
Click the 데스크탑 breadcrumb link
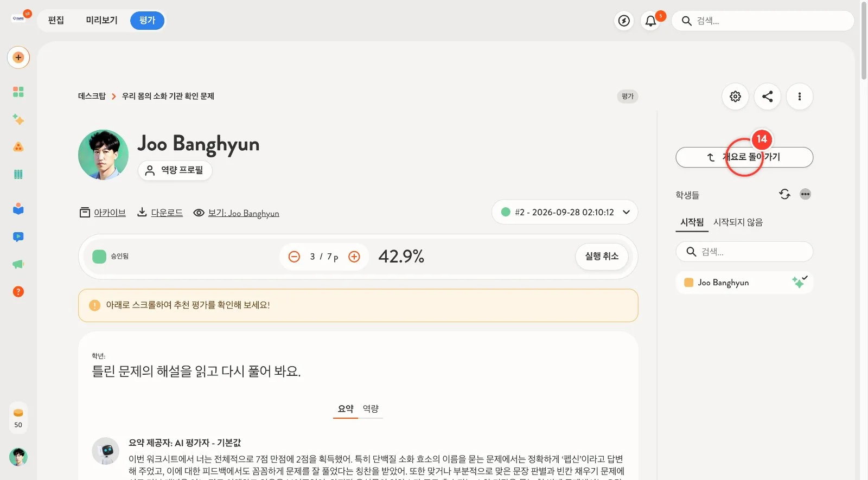[x=92, y=96]
